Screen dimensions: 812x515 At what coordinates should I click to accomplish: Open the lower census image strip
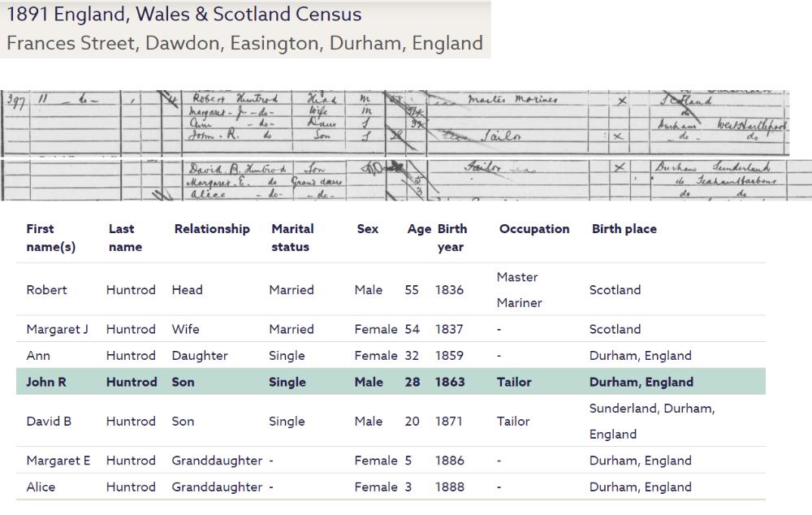pyautogui.click(x=406, y=180)
